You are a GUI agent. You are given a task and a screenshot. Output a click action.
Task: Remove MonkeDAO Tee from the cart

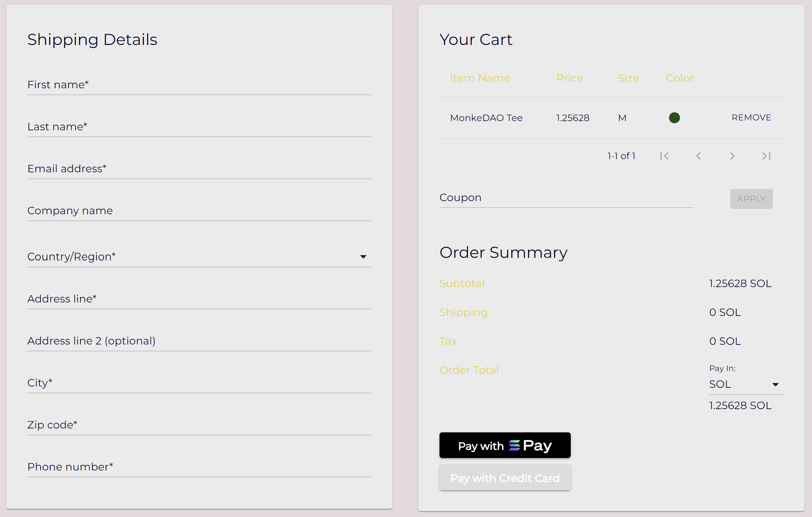tap(751, 118)
